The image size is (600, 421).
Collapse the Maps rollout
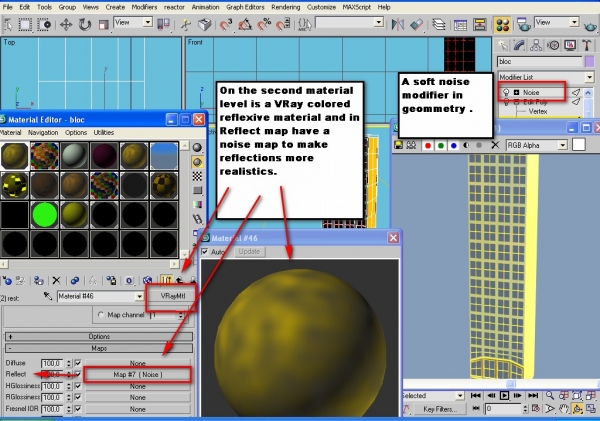pos(99,348)
